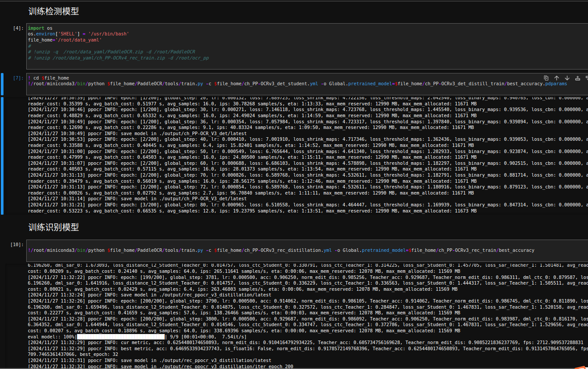This screenshot has height=369, width=588.
Task: Click the 'best metric' accuracy log line
Action: click(x=308, y=348)
